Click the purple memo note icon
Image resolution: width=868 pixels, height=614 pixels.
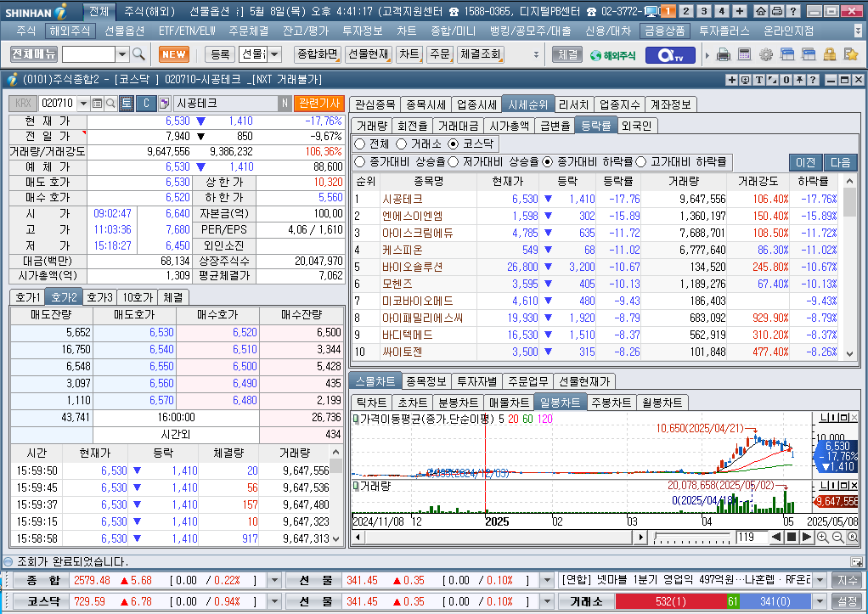[x=165, y=103]
